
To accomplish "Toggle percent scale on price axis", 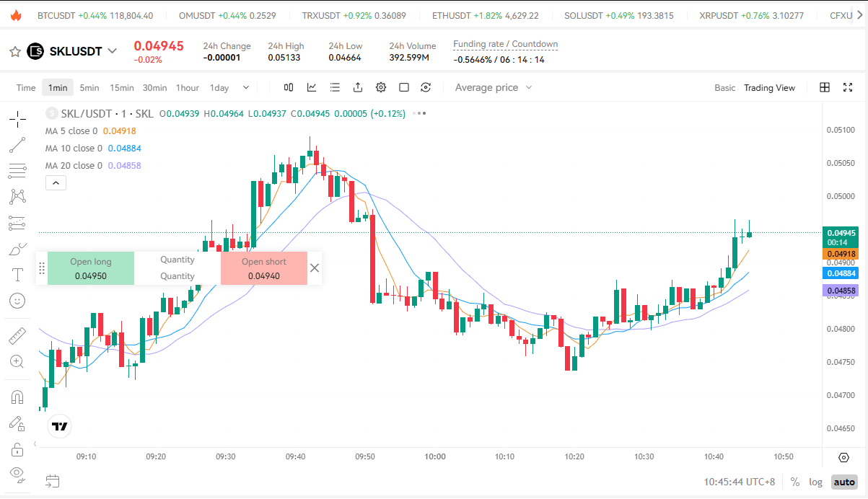I will point(795,482).
